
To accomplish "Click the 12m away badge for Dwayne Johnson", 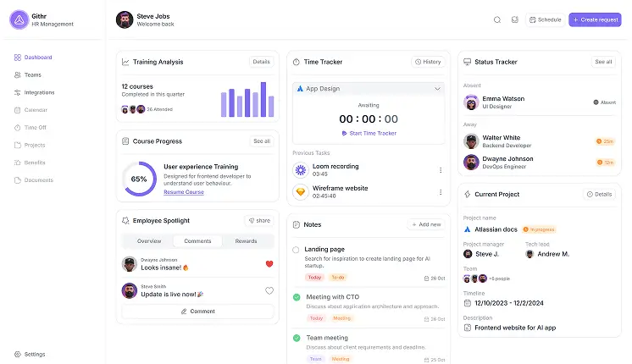I will pyautogui.click(x=605, y=163).
